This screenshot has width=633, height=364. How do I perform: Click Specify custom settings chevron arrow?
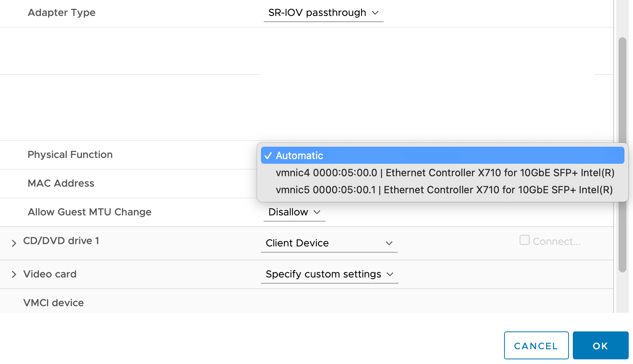pos(390,274)
